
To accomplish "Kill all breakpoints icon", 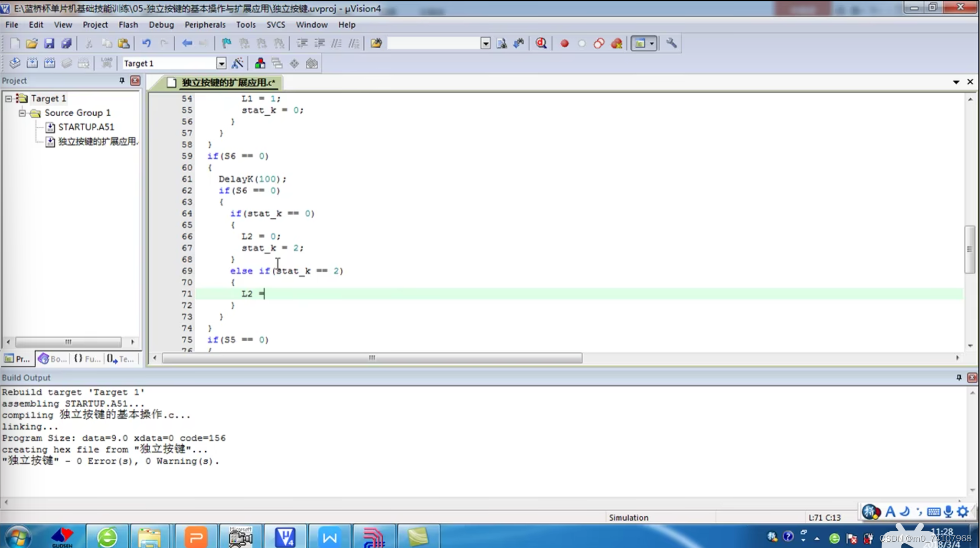I will point(617,43).
